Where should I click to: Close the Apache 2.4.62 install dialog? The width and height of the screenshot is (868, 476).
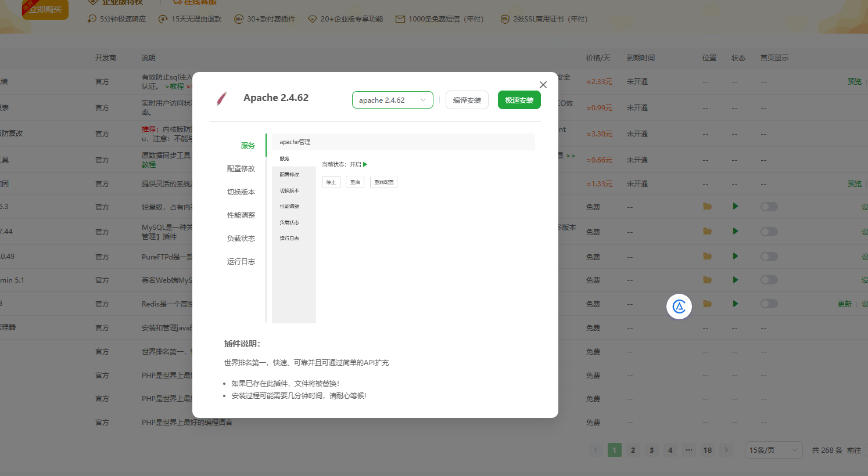pos(543,85)
